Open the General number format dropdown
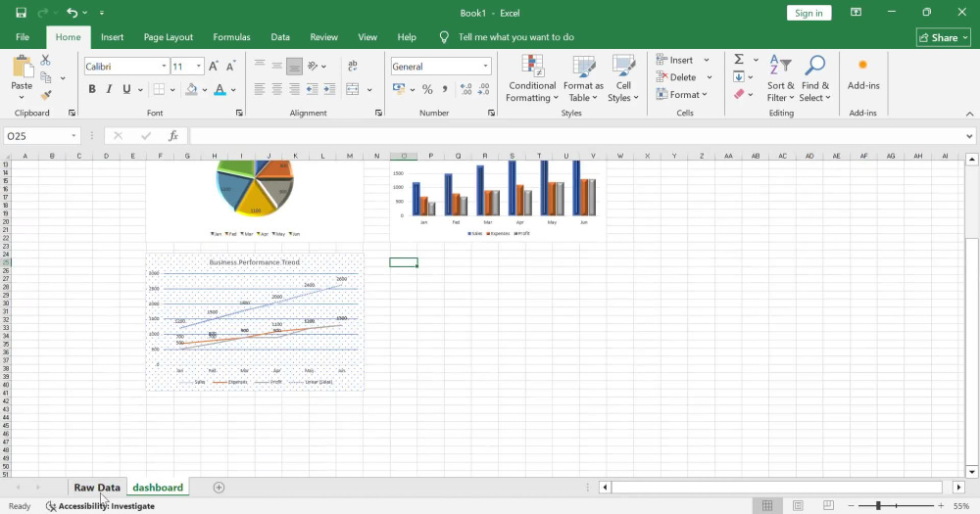The height and width of the screenshot is (514, 980). 485,67
